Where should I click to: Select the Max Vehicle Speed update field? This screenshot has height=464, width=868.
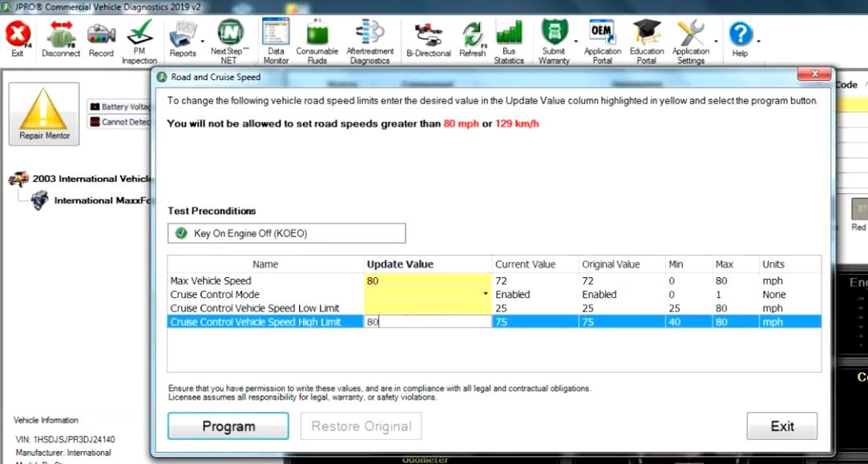click(427, 281)
